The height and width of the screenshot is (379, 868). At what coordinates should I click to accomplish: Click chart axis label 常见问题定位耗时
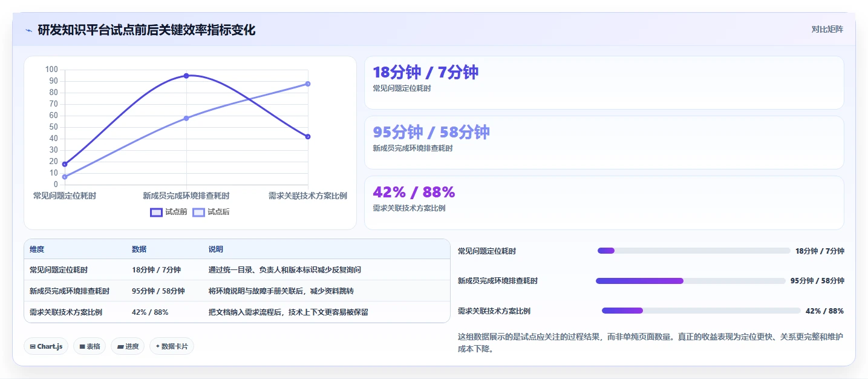(65, 196)
